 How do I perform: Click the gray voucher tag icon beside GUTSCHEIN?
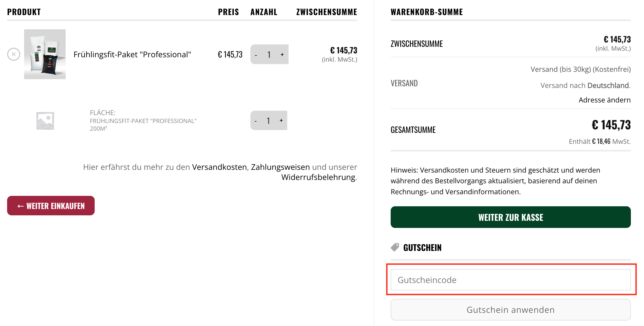coord(395,247)
